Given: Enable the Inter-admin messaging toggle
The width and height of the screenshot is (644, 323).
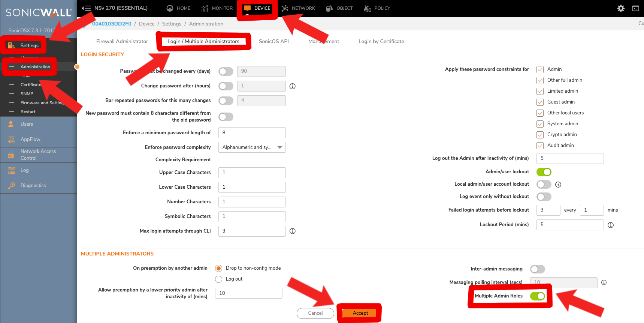Looking at the screenshot, I should (x=537, y=269).
